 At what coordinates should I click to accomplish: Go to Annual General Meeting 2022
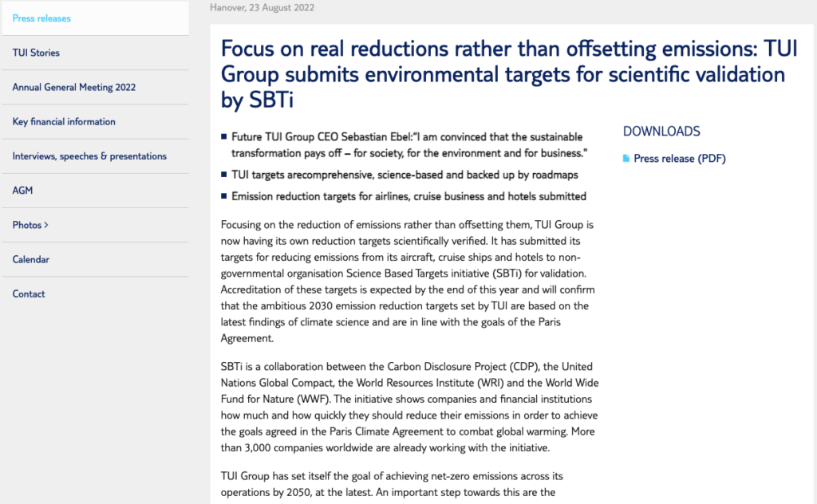(74, 88)
